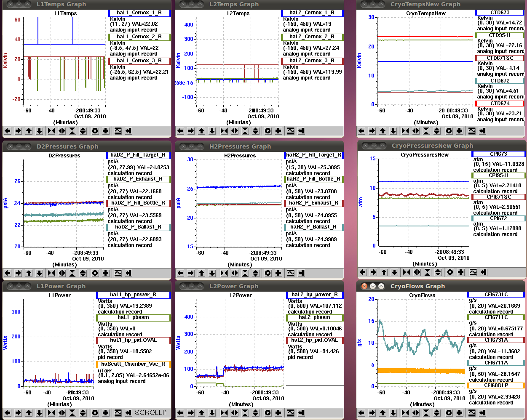Click the circle icon in H2Pressures Graph toolbar
527x420 pixels.
pos(268,273)
